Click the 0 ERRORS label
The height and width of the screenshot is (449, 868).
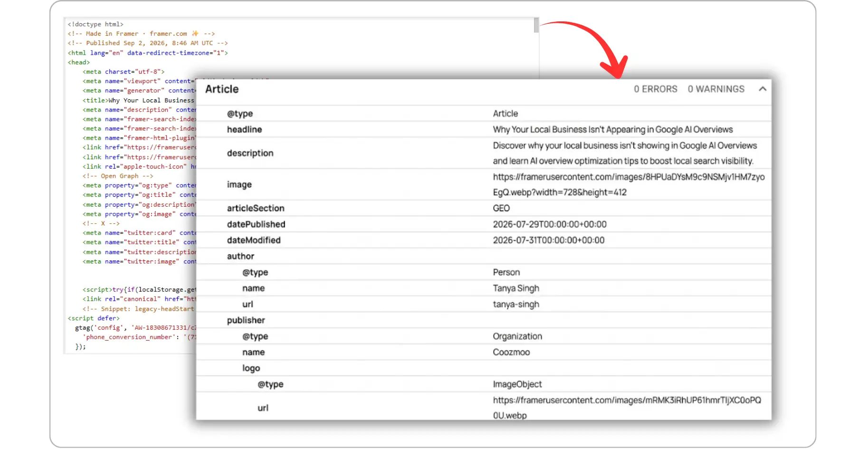[x=656, y=89]
